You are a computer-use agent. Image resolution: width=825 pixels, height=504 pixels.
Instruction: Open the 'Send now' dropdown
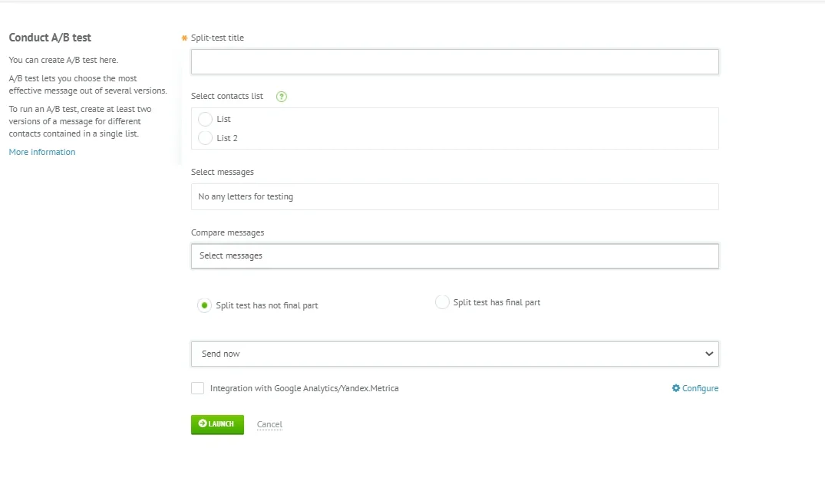[454, 354]
